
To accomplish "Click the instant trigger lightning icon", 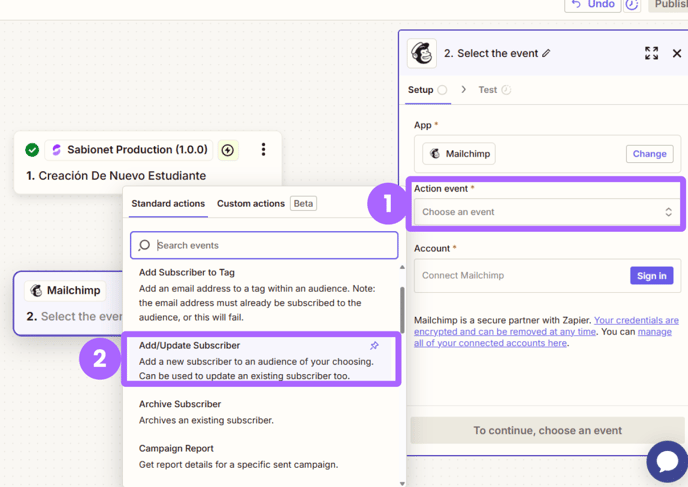I will [x=228, y=150].
